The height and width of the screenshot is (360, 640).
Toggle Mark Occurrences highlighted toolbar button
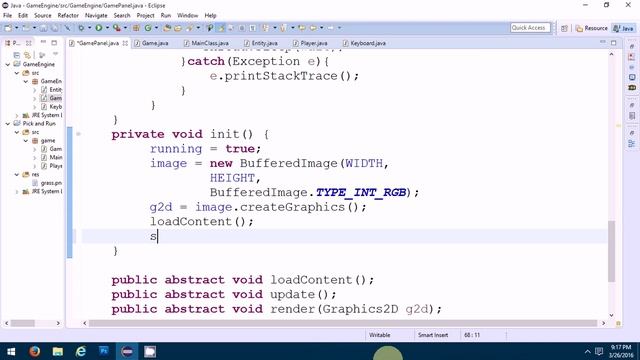click(221, 28)
